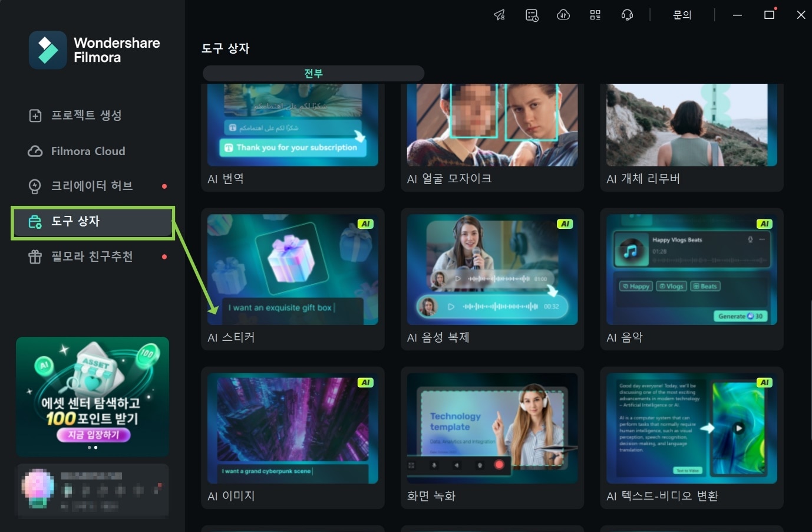Open the AI 번역 tool card
Screen dimensions: 812x532
(293, 137)
